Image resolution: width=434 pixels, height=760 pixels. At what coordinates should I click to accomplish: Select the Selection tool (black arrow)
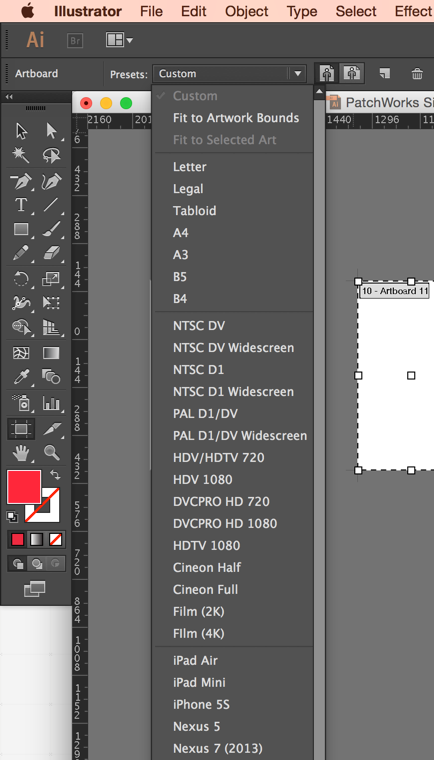[21, 131]
